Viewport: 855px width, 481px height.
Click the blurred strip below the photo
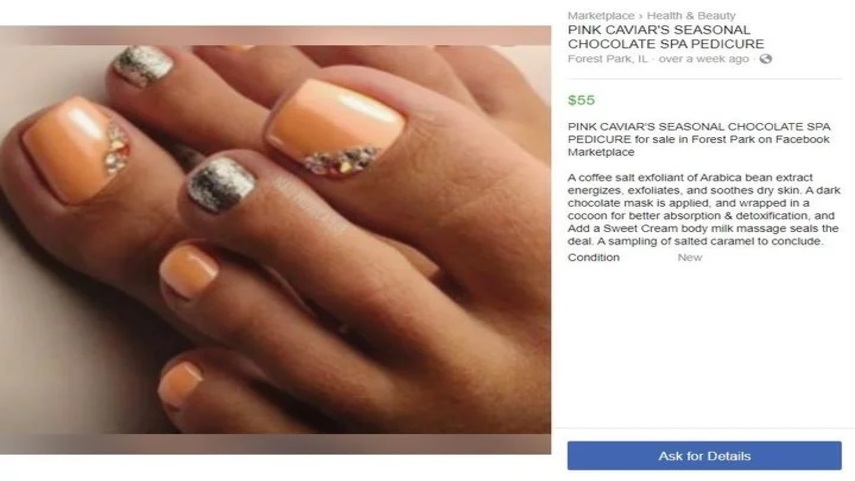(275, 444)
